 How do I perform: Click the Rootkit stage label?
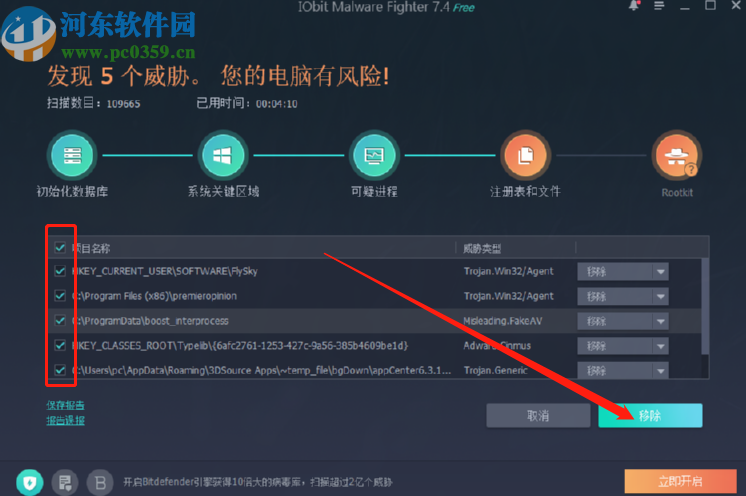[677, 193]
